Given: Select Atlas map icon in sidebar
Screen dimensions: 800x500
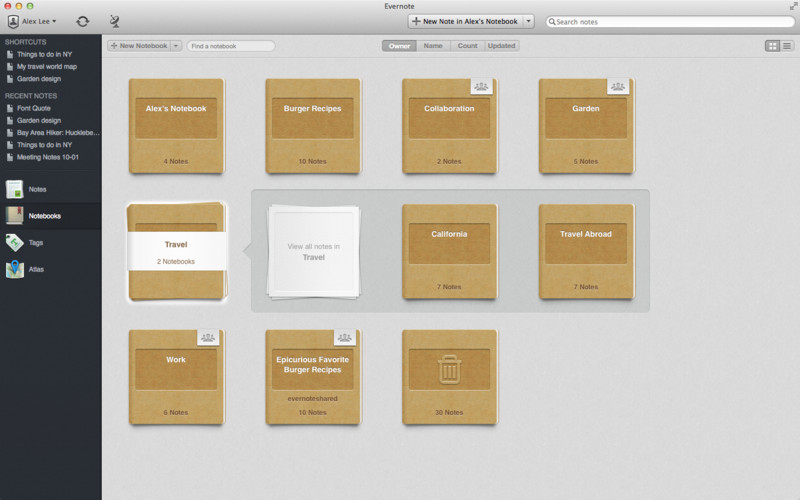Looking at the screenshot, I should pos(14,269).
